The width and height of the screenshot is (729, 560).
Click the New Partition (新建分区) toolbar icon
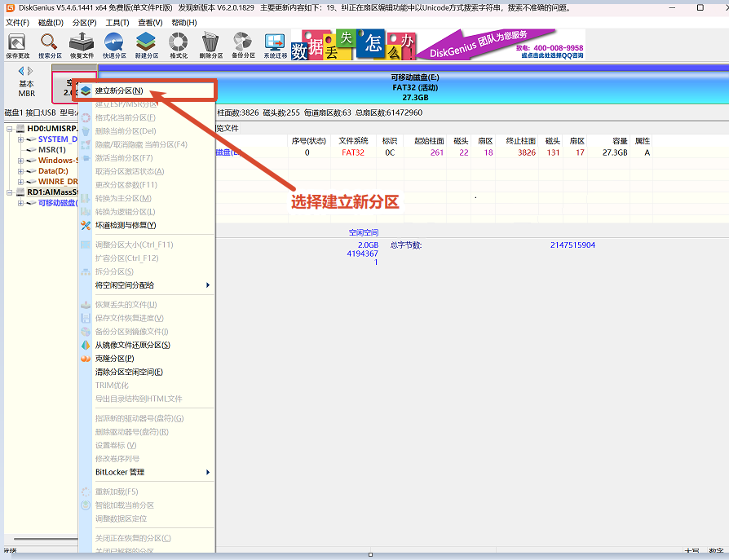tap(147, 46)
